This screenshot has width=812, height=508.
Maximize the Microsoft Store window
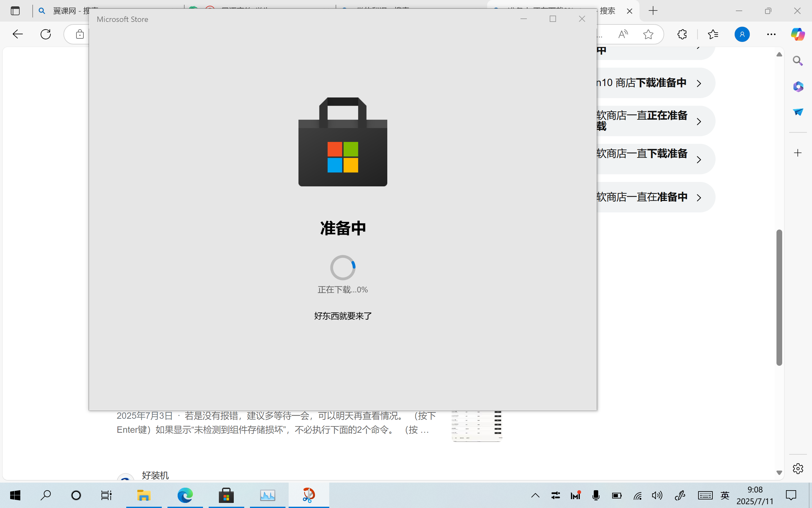[x=553, y=19]
